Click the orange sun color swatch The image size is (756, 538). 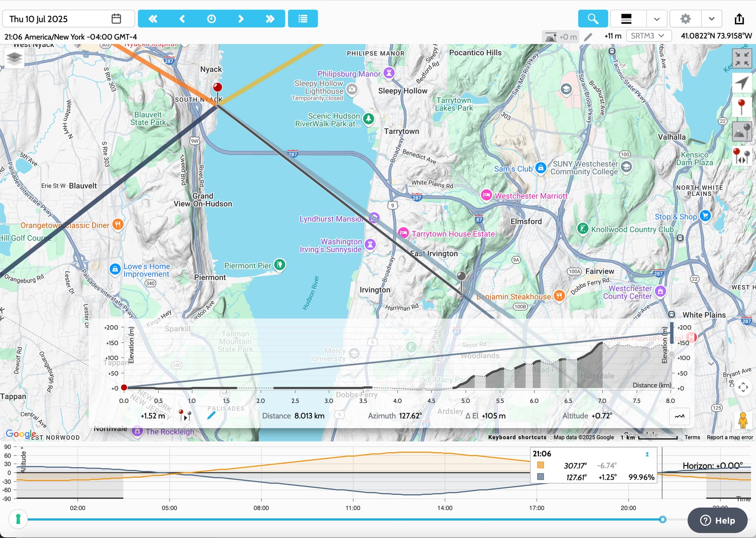point(541,465)
